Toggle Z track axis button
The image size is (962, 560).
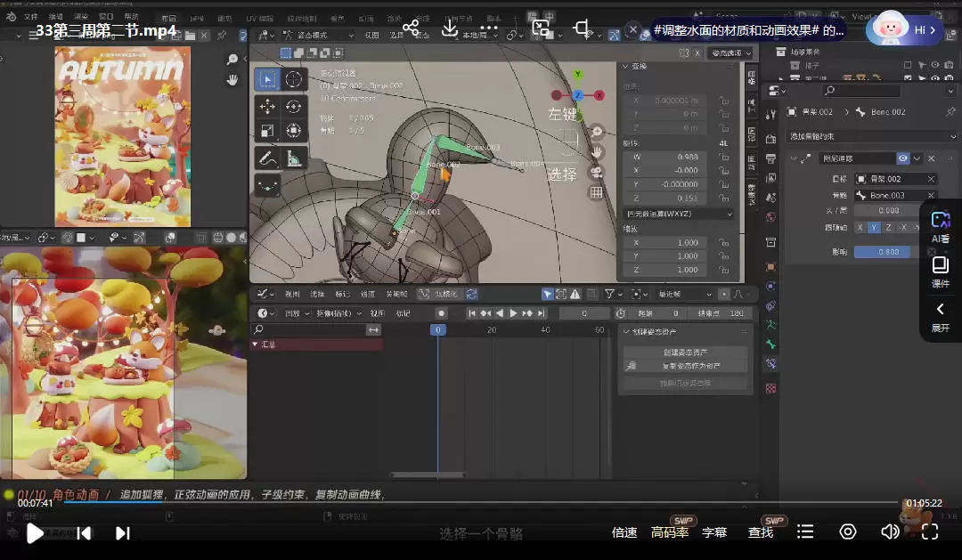[x=888, y=228]
